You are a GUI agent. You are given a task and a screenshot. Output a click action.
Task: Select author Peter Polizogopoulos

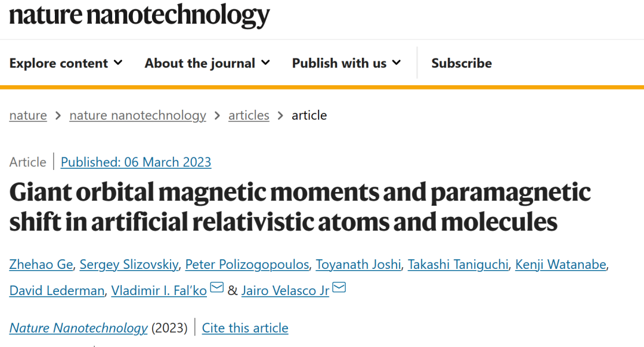click(247, 265)
